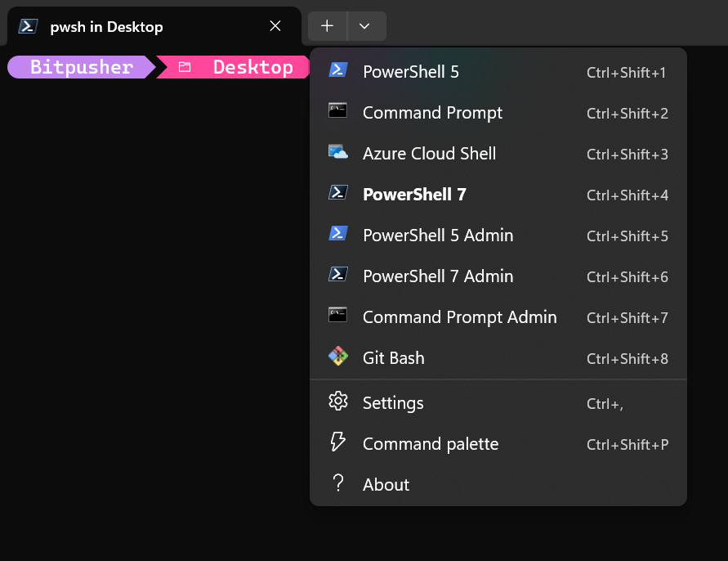The image size is (728, 561).
Task: Open a PowerShell 5 profile
Action: click(498, 72)
